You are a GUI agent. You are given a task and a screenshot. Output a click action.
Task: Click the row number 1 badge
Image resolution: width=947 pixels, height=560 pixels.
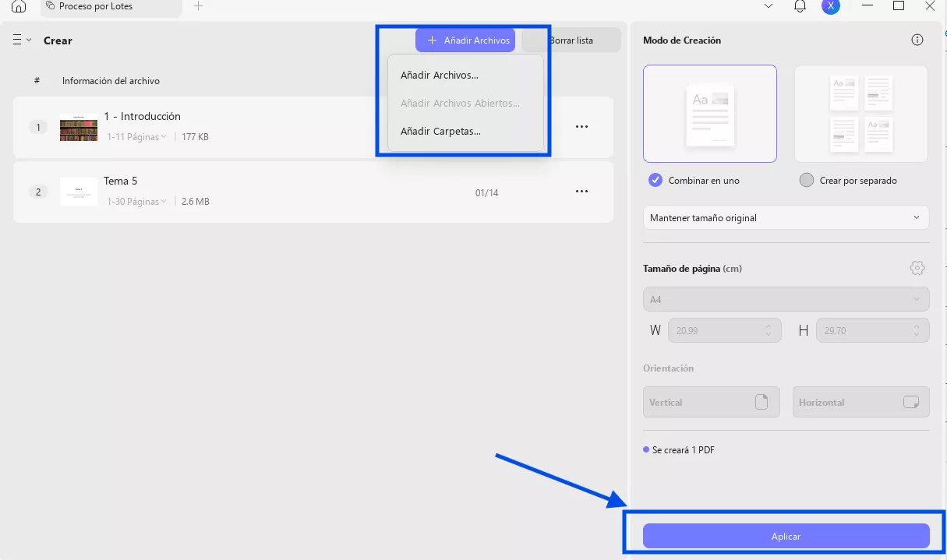click(x=38, y=127)
